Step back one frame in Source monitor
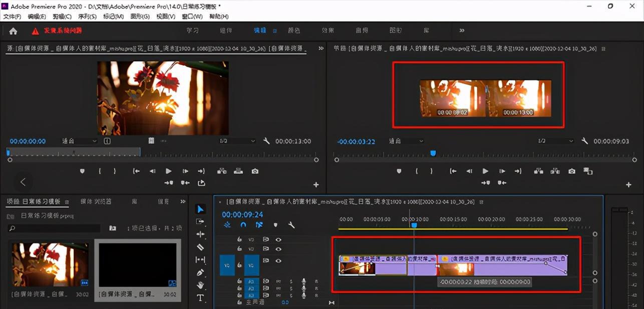This screenshot has height=309, width=644. 152,171
